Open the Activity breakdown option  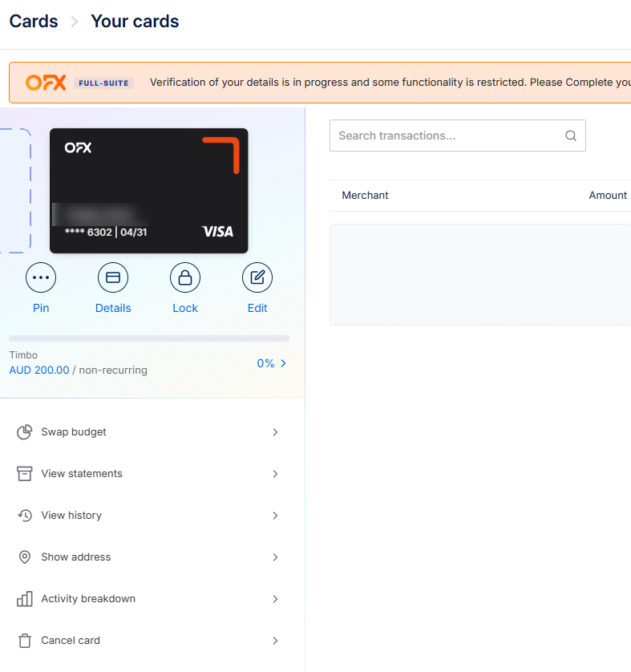[148, 599]
